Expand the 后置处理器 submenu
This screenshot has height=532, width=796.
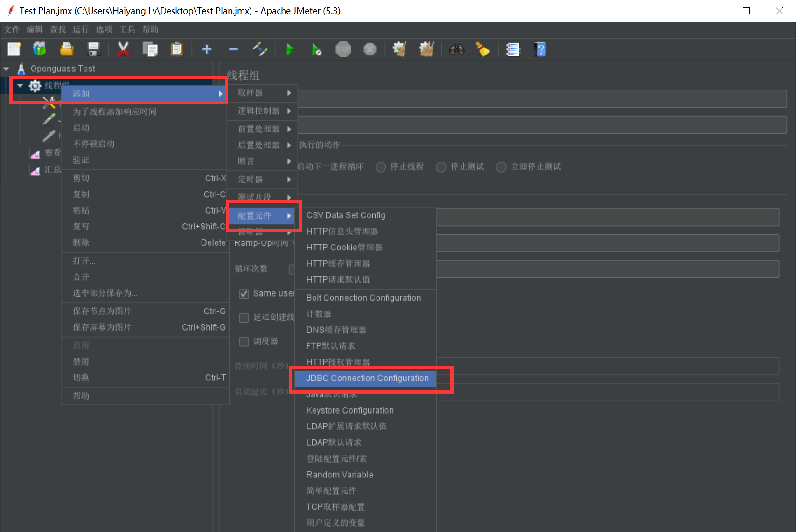[263, 145]
